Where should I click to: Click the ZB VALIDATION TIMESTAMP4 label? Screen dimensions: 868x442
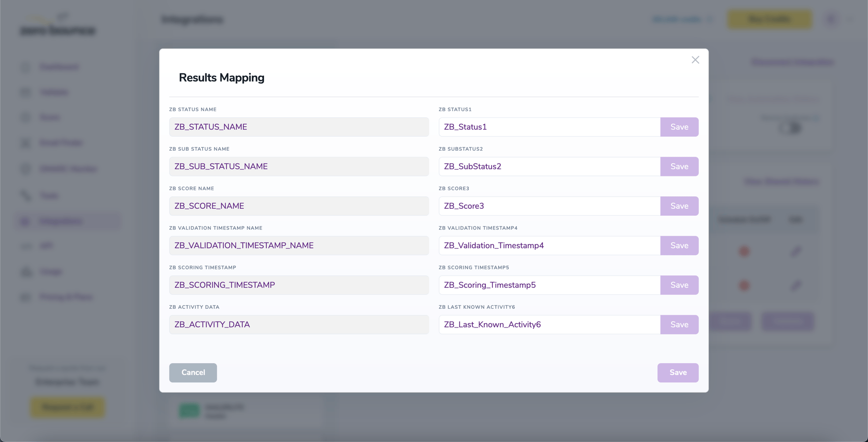click(478, 228)
